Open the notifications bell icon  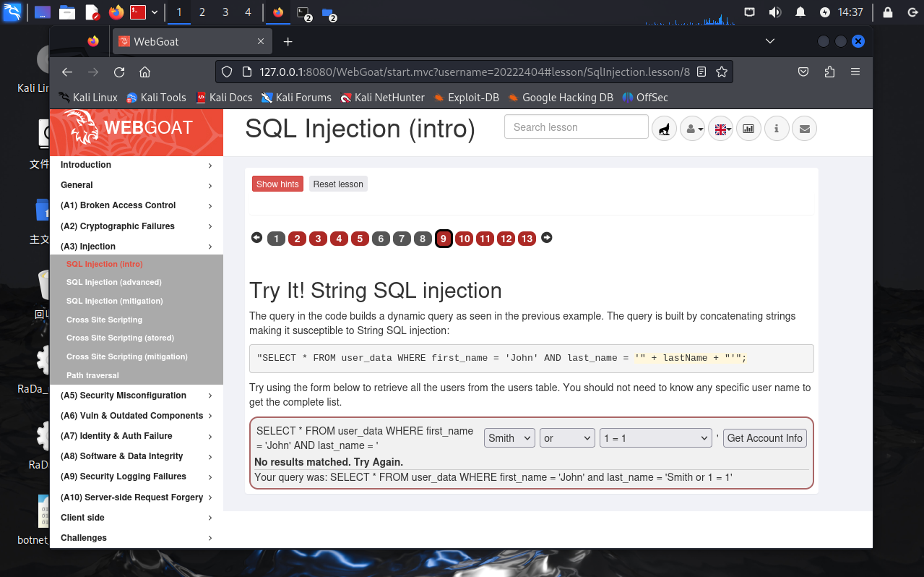pos(800,12)
